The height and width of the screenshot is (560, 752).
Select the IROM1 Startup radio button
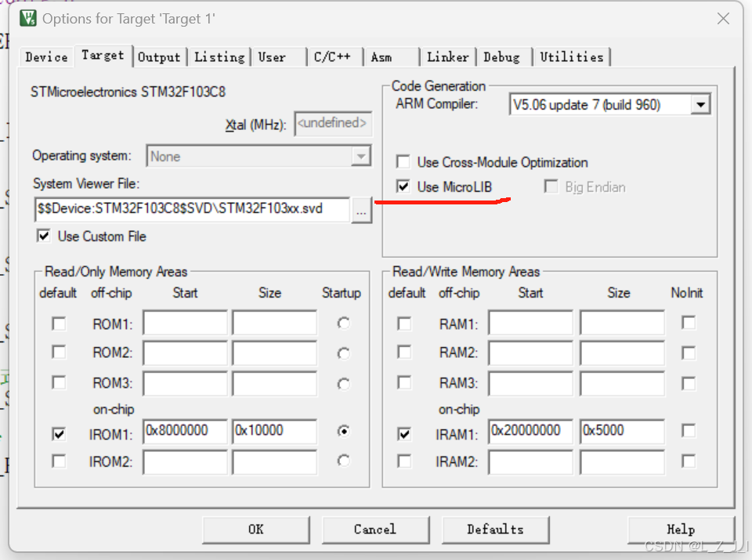[x=343, y=431]
